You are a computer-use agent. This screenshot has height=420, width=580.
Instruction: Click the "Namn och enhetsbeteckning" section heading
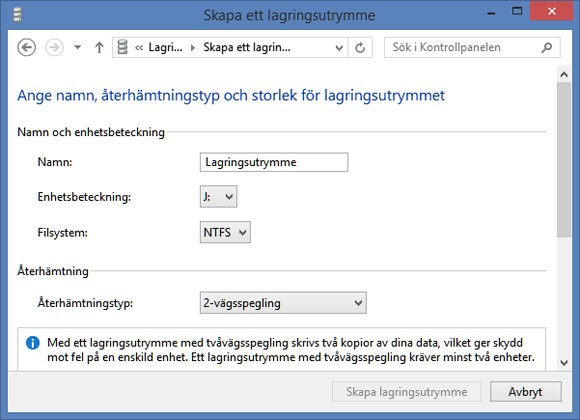pos(91,132)
